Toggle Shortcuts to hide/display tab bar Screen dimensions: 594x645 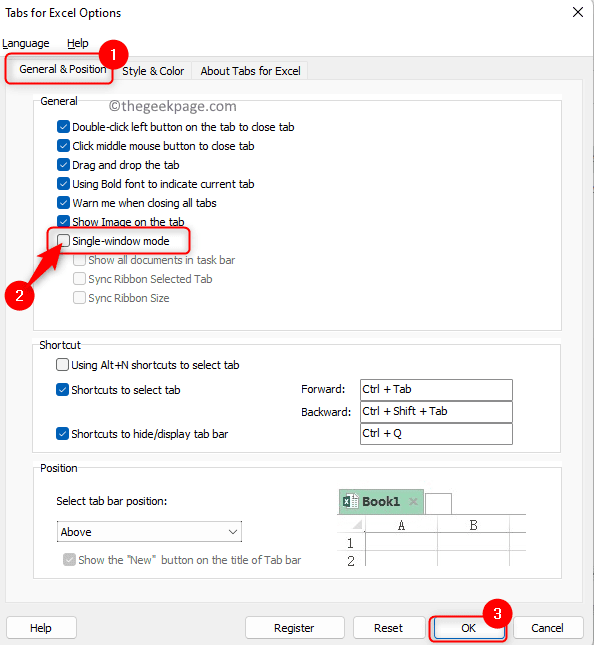(x=62, y=434)
